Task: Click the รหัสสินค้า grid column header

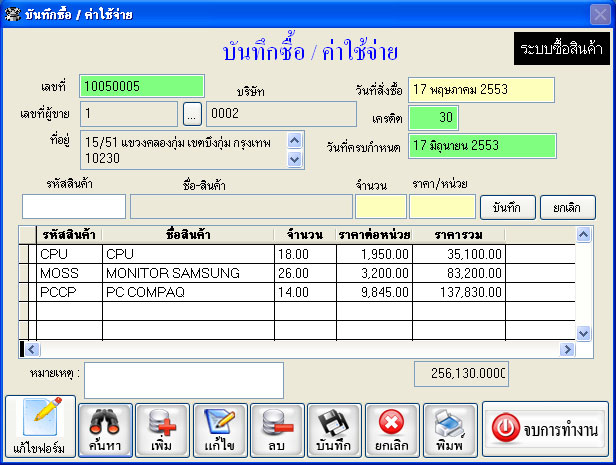Action: [69, 235]
